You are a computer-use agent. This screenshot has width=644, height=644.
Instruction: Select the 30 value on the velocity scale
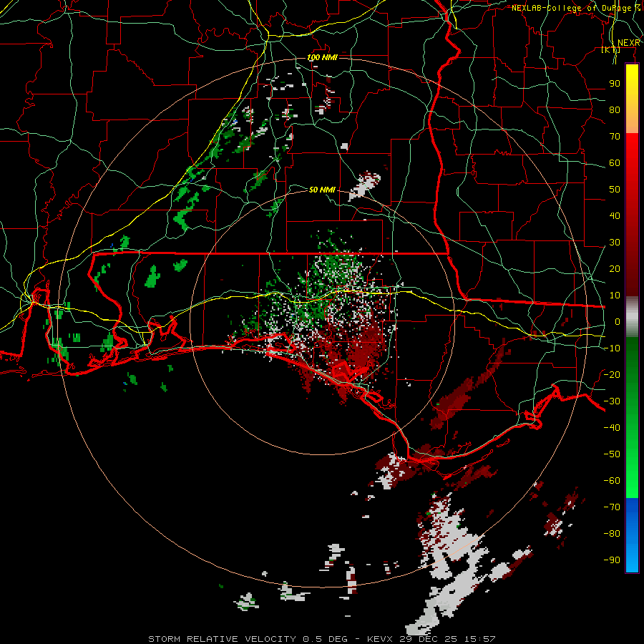(x=615, y=243)
